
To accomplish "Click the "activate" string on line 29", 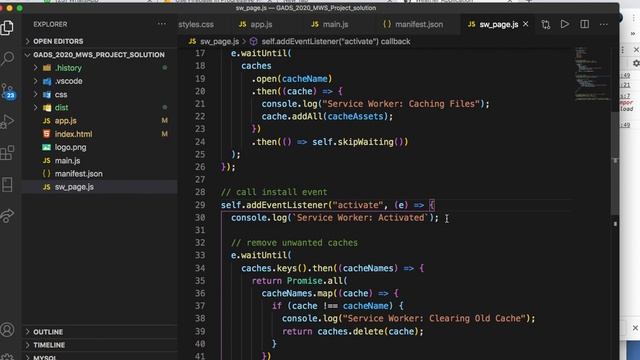I will click(358, 205).
